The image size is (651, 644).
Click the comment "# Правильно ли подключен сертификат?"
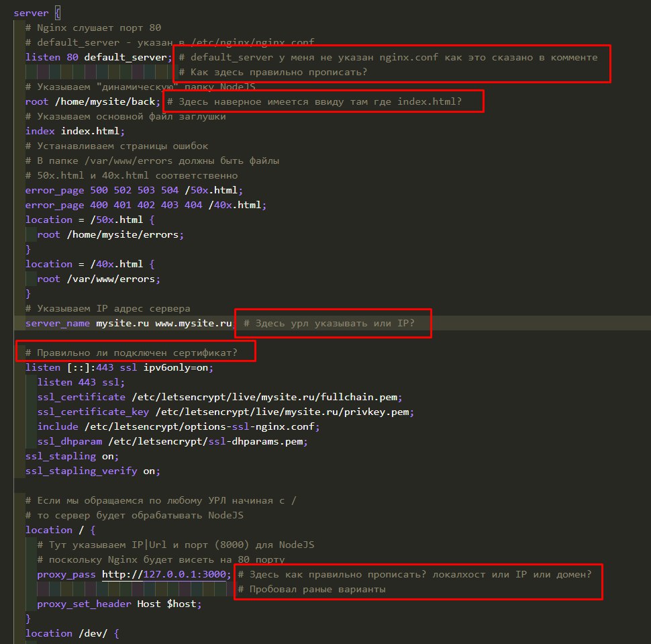(x=131, y=353)
